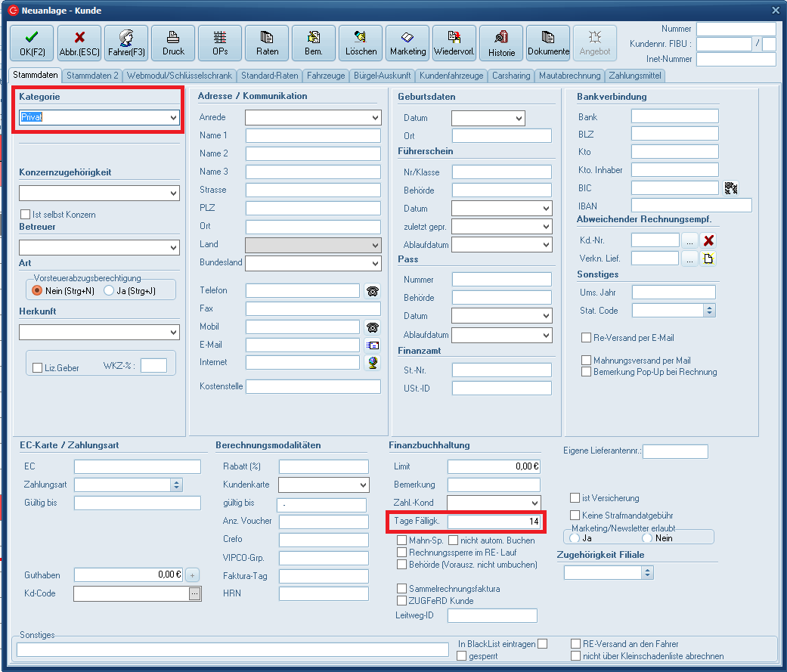Click the red X next to Kd.-Nr.
The image size is (787, 672).
coord(709,240)
